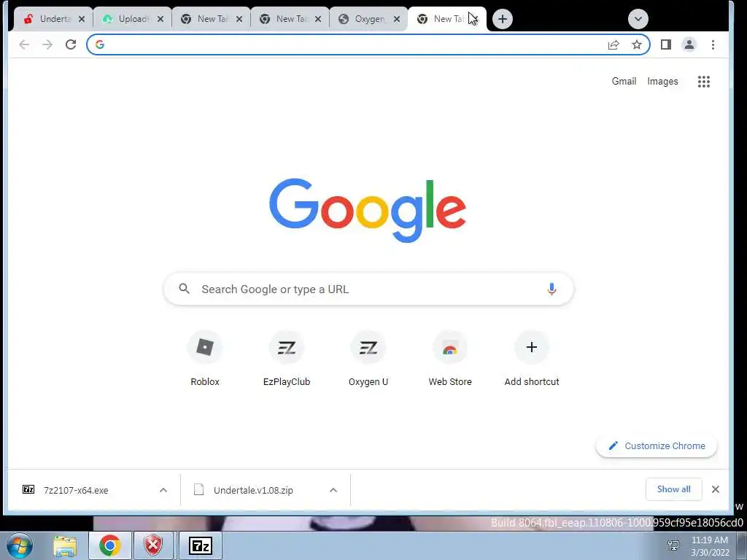Start voice search with microphone icon
Screen dimensions: 747x560
point(551,289)
